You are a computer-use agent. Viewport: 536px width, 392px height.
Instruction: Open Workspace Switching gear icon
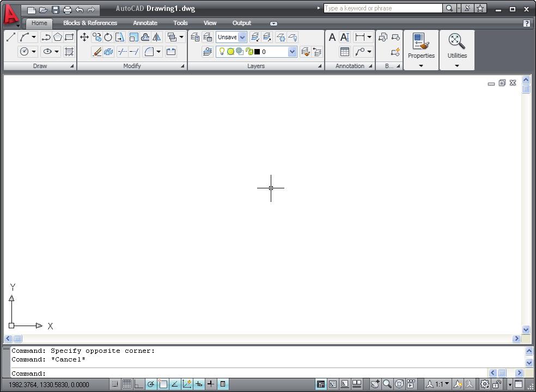pos(485,384)
